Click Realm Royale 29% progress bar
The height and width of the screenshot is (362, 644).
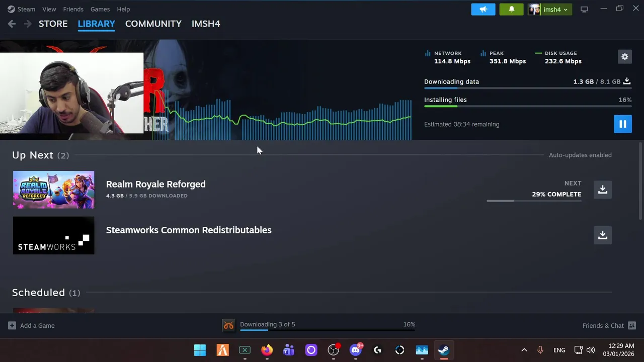click(x=534, y=201)
